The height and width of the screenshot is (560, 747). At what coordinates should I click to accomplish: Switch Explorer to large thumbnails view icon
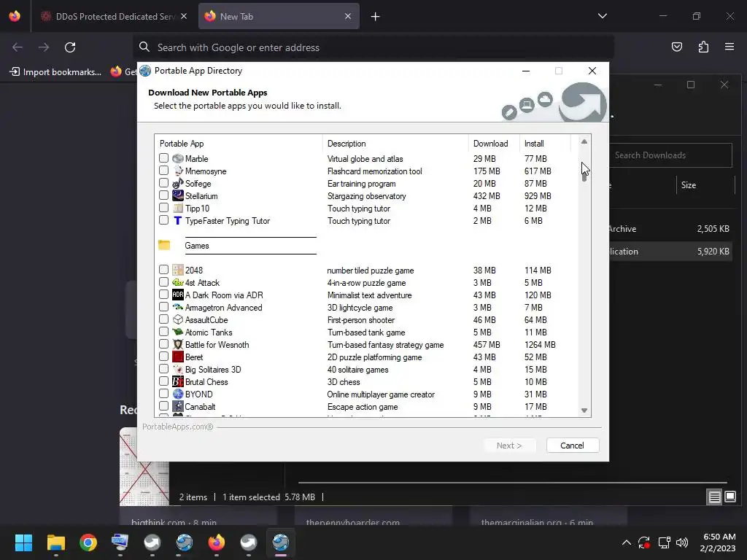[729, 497]
